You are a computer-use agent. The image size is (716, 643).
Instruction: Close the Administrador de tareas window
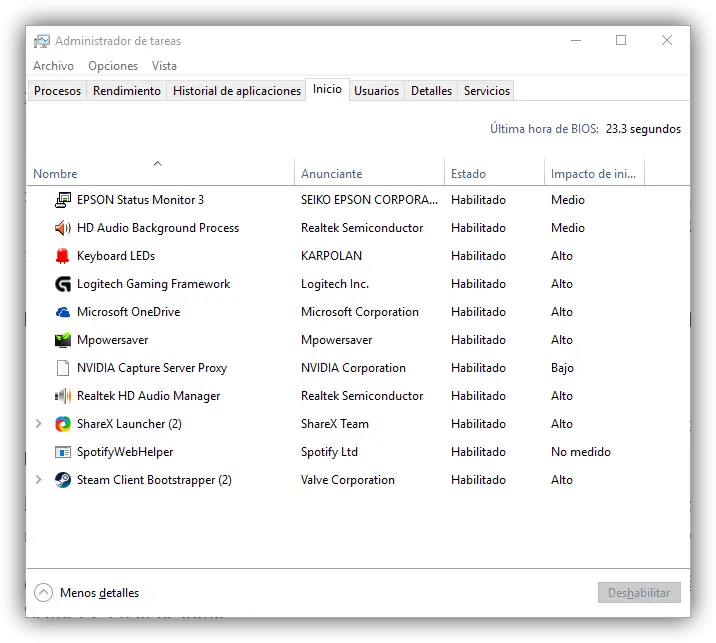[x=667, y=40]
